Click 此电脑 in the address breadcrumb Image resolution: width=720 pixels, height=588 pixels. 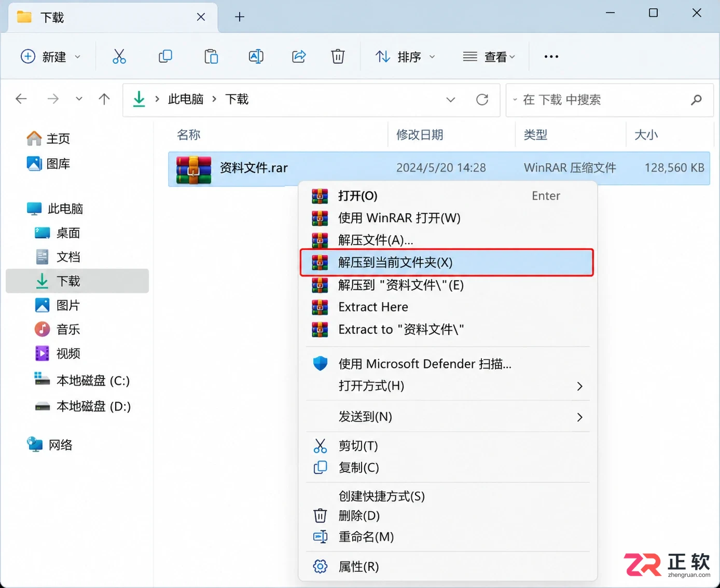tap(186, 99)
